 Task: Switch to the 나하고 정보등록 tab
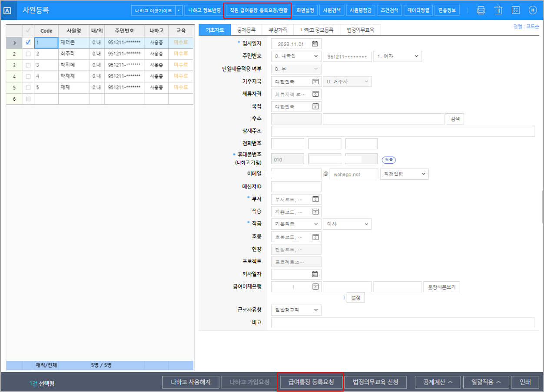click(317, 30)
